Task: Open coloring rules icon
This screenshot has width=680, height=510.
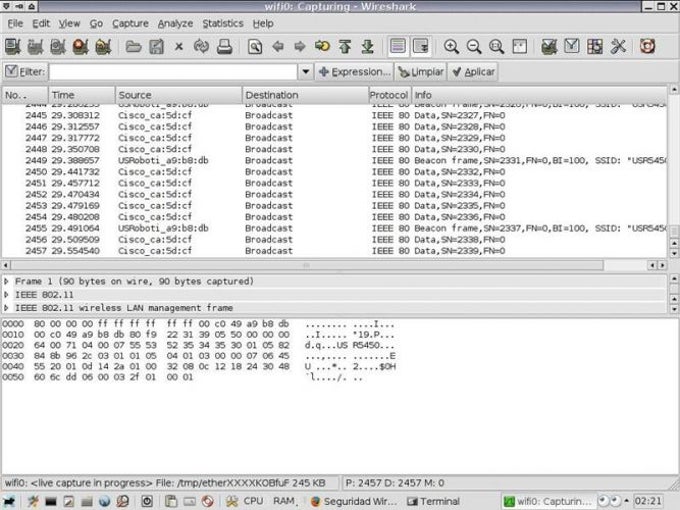Action: point(595,46)
